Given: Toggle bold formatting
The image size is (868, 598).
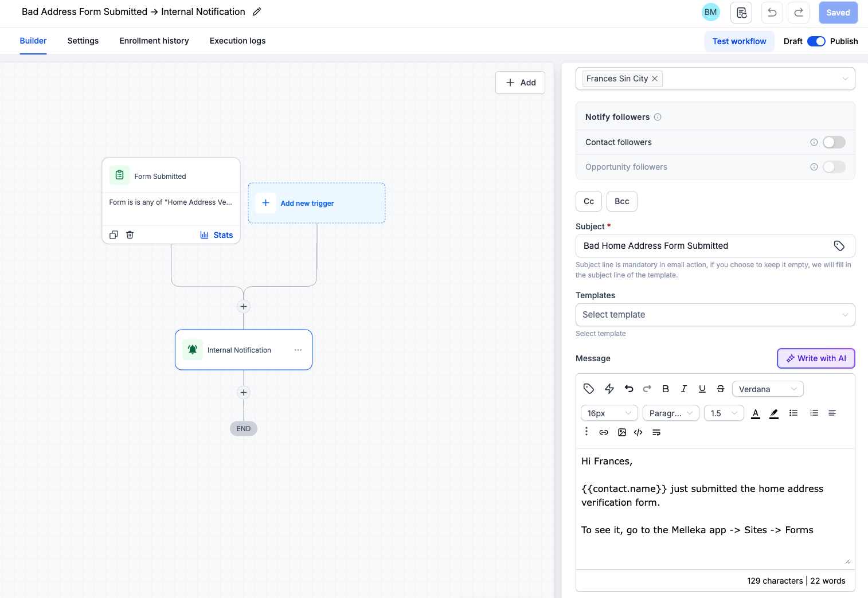Looking at the screenshot, I should [x=666, y=389].
